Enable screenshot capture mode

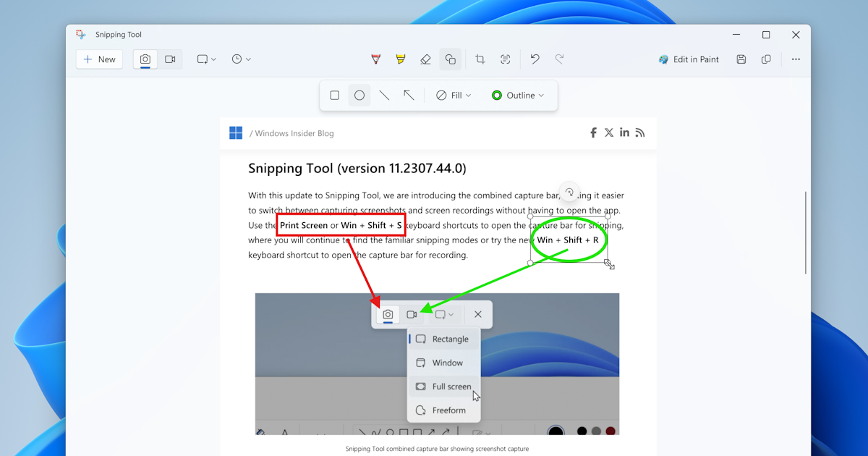(x=145, y=59)
